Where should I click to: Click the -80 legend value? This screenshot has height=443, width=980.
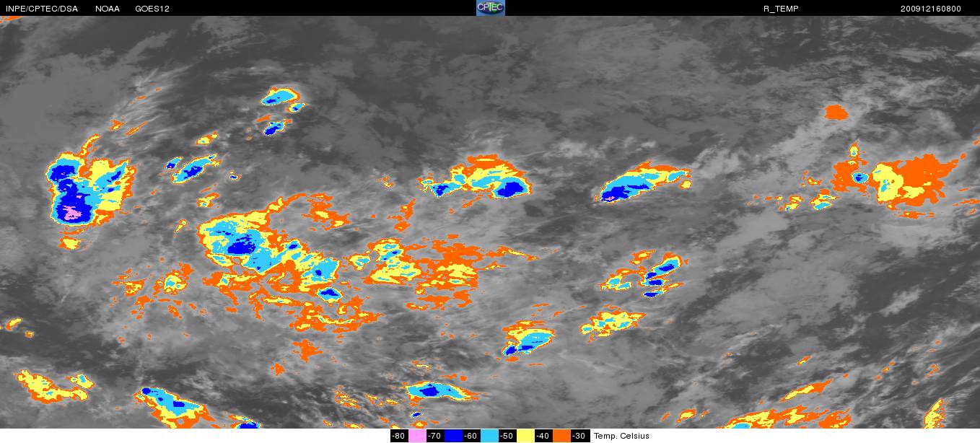[398, 436]
